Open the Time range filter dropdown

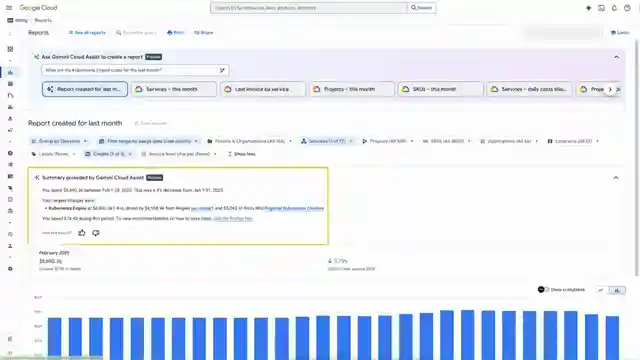point(149,141)
